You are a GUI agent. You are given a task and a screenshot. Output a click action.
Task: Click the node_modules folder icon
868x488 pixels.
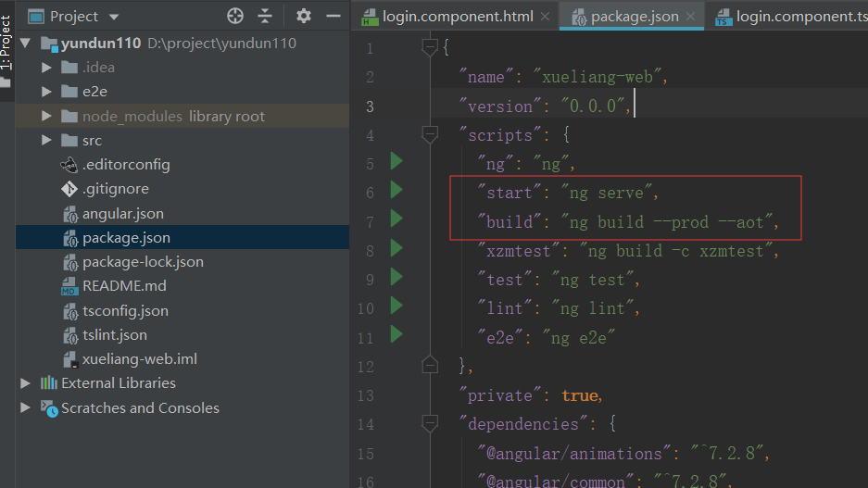click(69, 116)
